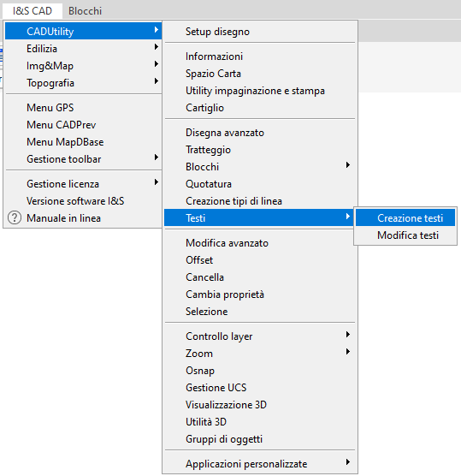Select Informazioni entry

(x=260, y=57)
